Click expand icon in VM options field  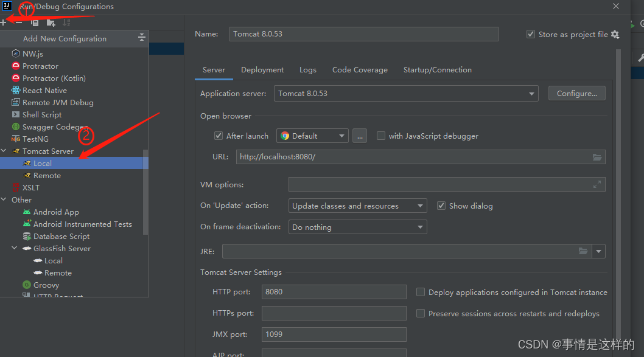(597, 185)
